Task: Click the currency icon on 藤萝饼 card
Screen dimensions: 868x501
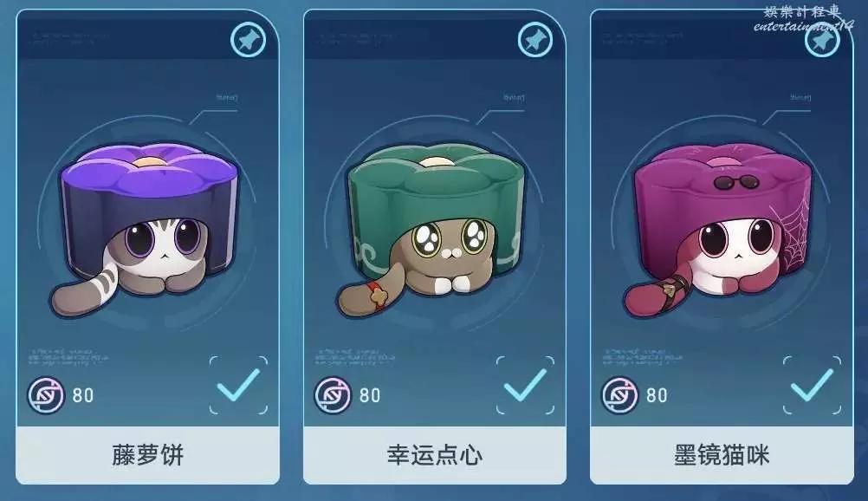Action: click(46, 395)
